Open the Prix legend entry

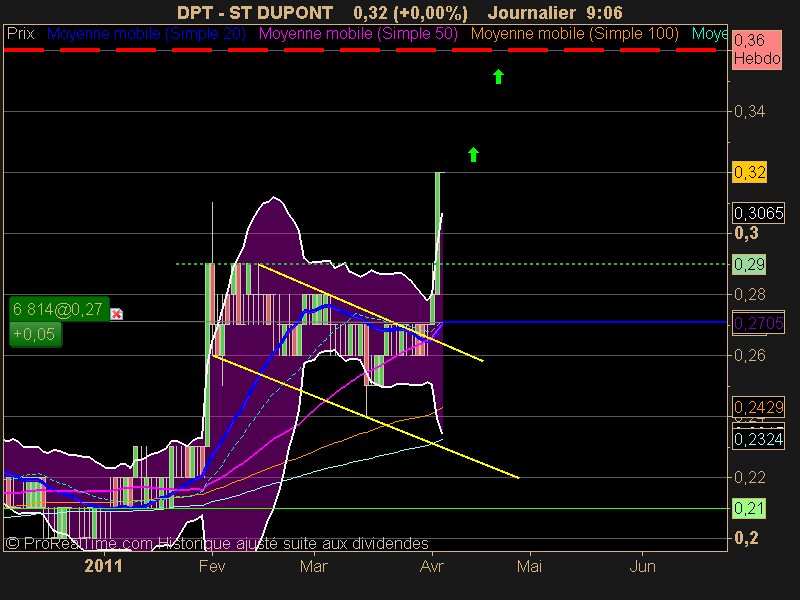(20, 34)
